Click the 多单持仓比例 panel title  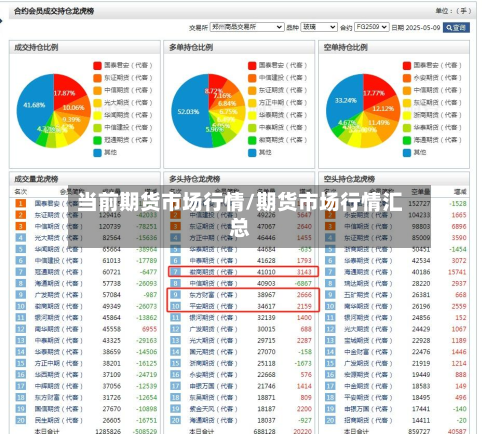[191, 48]
